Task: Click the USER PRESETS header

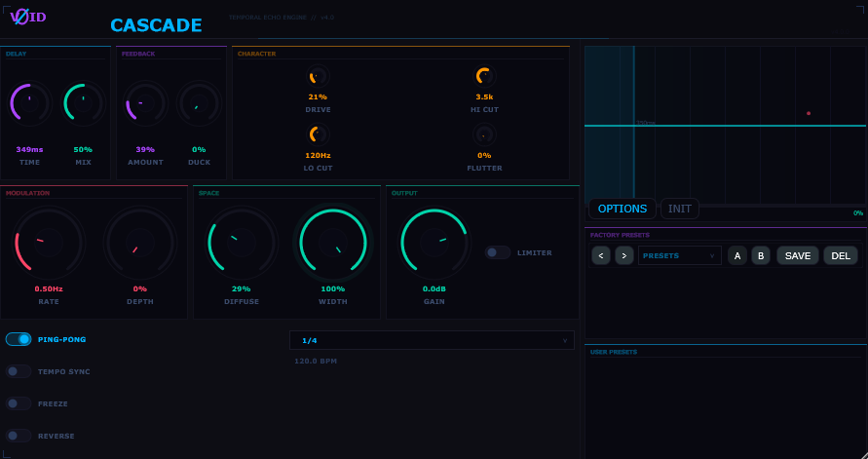Action: [x=614, y=352]
